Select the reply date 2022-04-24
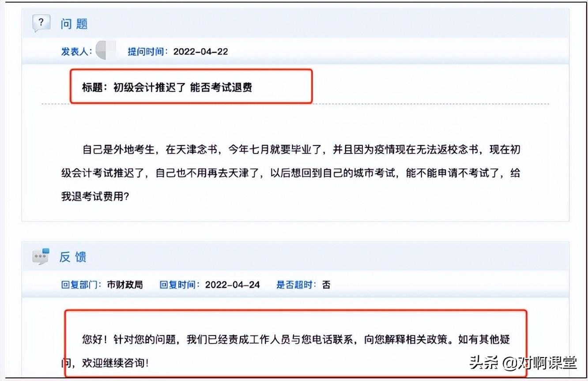This screenshot has width=588, height=381. pos(233,285)
